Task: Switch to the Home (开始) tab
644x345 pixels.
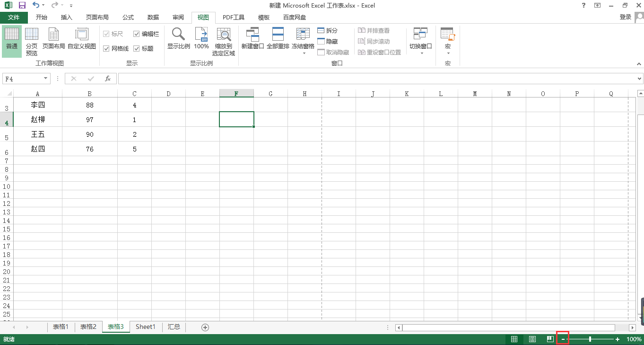Action: pyautogui.click(x=42, y=18)
